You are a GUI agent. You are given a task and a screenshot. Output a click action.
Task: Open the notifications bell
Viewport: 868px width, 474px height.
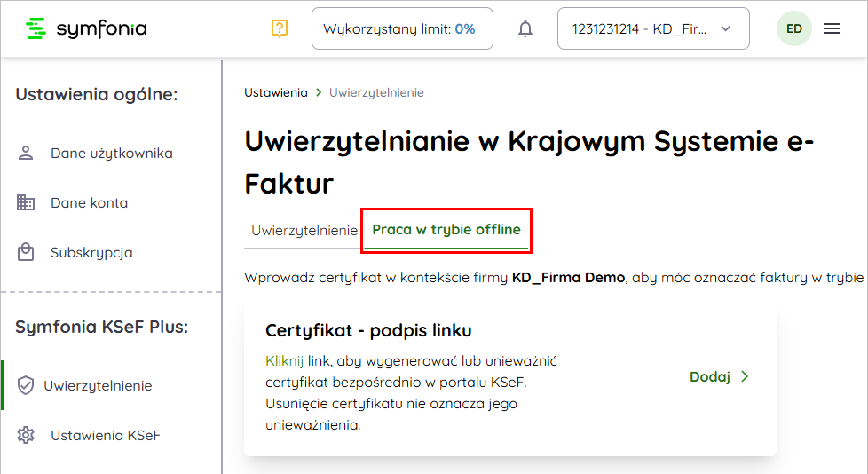525,28
